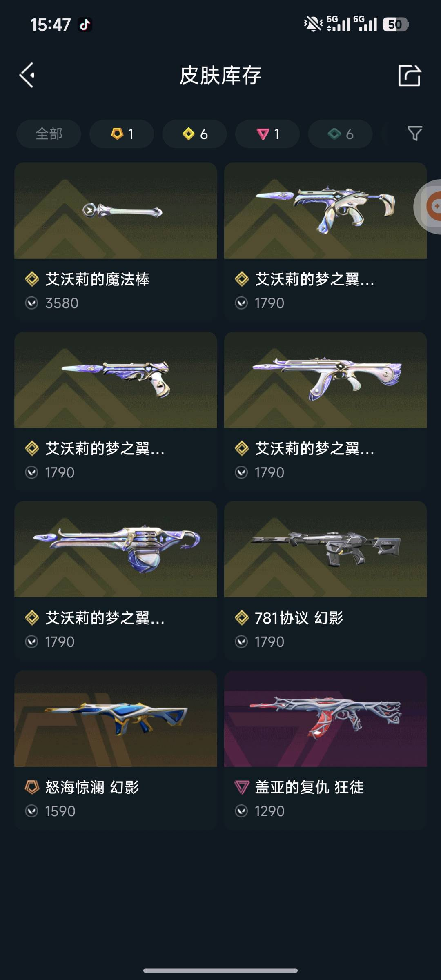The height and width of the screenshot is (980, 441).
Task: Open 艾沃莉的魔法棒 melee skin thumbnail
Action: coord(116,211)
